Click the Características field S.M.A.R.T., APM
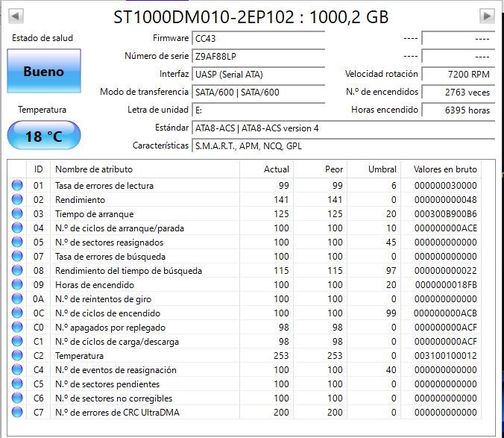Viewport: 504px width, 438px height. [343, 146]
